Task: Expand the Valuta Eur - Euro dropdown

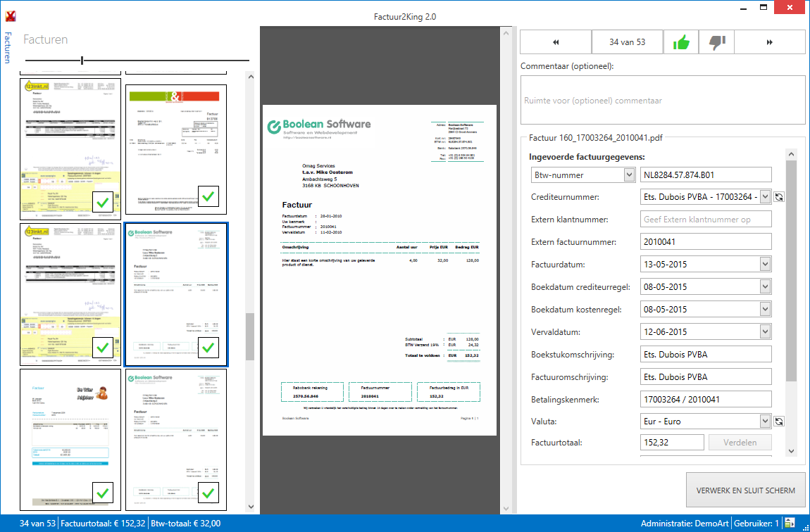Action: click(765, 421)
